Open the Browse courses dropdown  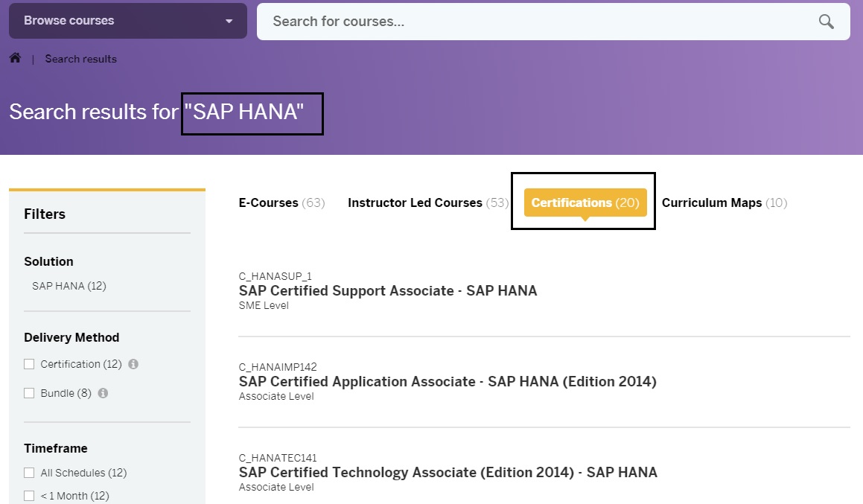(127, 21)
